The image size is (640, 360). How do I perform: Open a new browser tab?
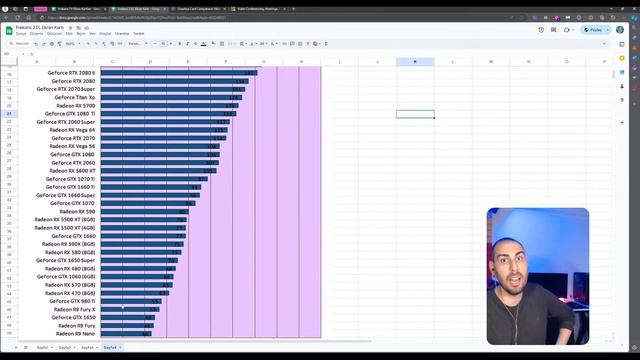[x=293, y=9]
